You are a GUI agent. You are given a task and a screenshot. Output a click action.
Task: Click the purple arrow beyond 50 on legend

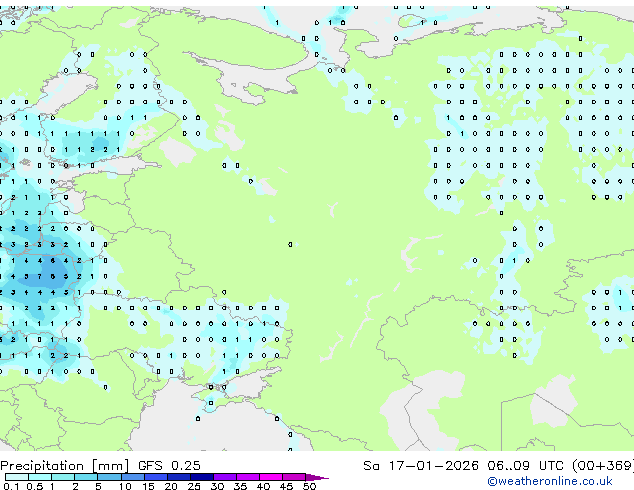tap(317, 477)
